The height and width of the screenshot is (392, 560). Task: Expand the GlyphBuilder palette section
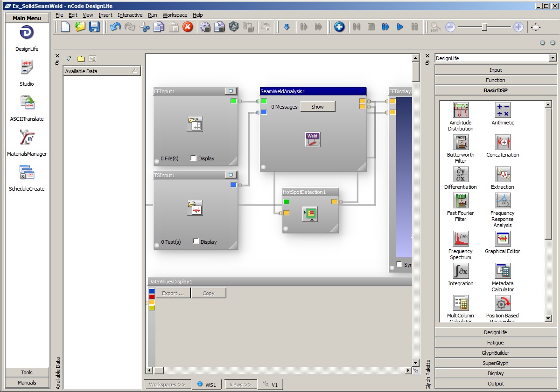(x=496, y=353)
